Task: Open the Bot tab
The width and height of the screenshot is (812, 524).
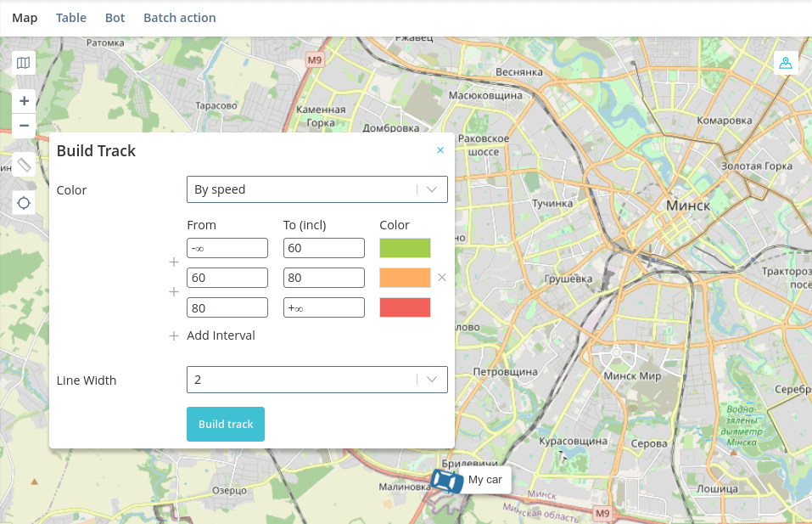Action: coord(115,18)
